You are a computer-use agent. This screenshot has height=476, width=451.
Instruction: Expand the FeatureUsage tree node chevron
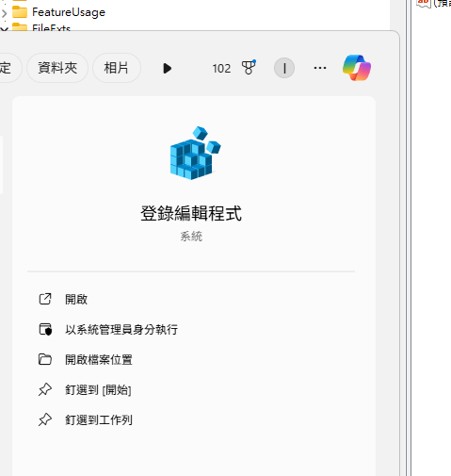tap(5, 13)
